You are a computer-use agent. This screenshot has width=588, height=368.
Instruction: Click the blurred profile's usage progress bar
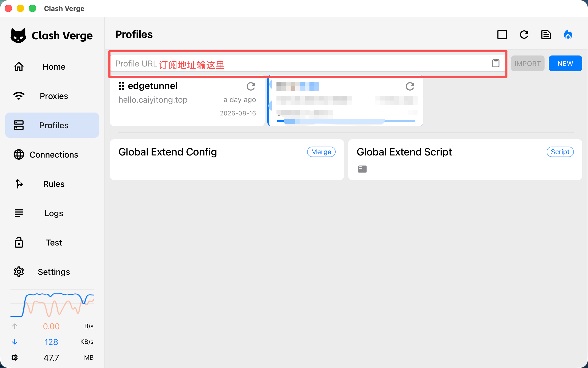[x=346, y=121]
